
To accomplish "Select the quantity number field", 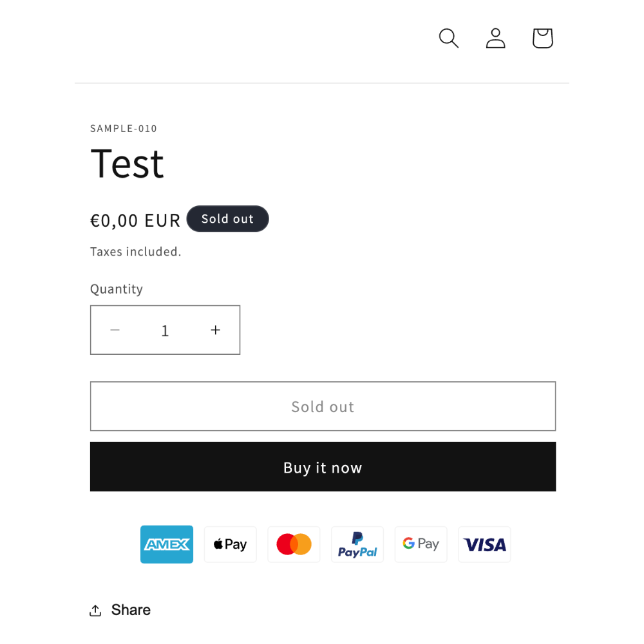I will [165, 330].
